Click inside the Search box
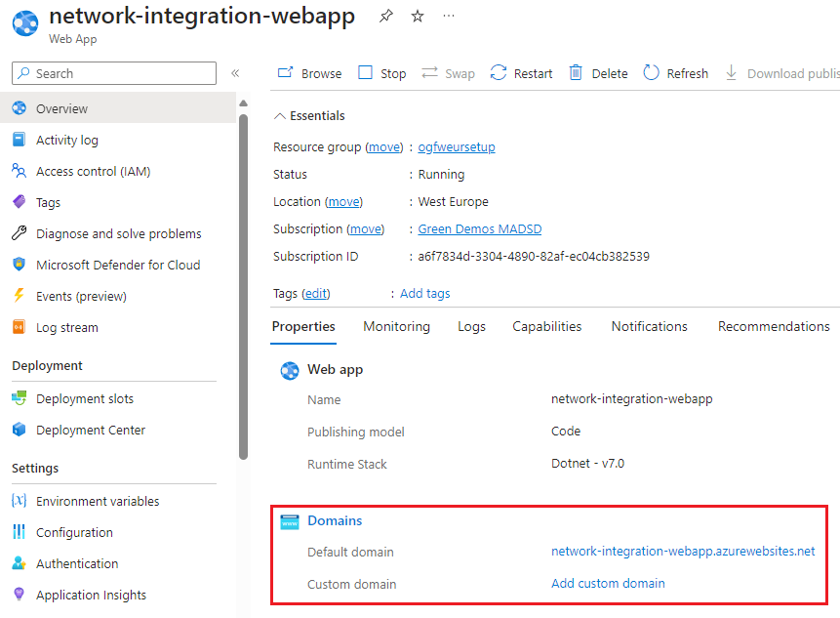The image size is (840, 618). click(x=113, y=73)
